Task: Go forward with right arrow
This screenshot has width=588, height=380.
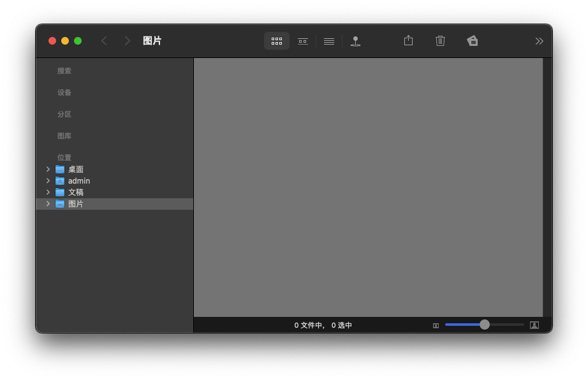Action: point(127,40)
